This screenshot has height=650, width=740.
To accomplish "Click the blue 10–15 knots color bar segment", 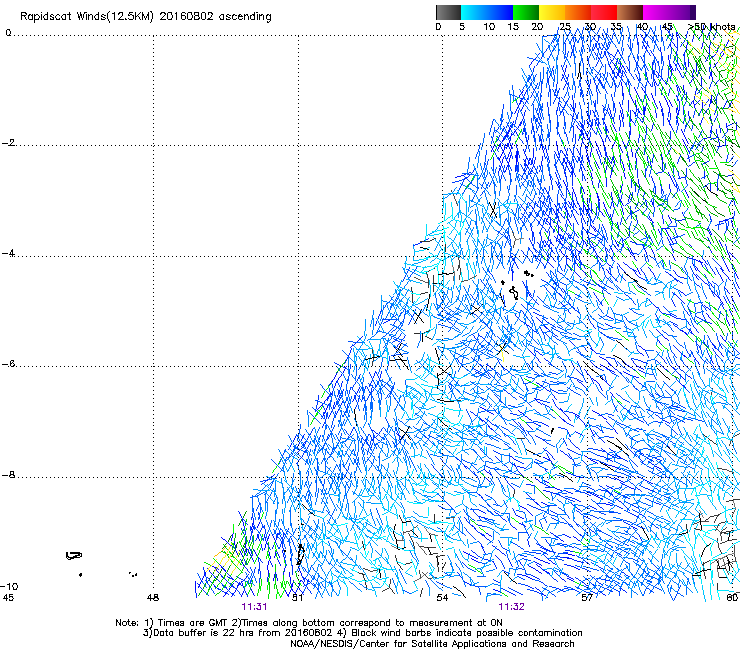I will 500,12.
